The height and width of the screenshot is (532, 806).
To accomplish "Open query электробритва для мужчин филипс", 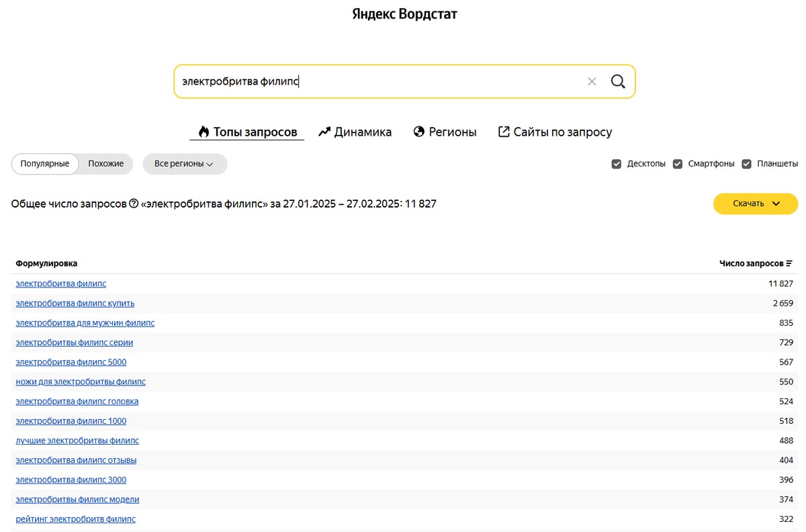I will [x=85, y=322].
